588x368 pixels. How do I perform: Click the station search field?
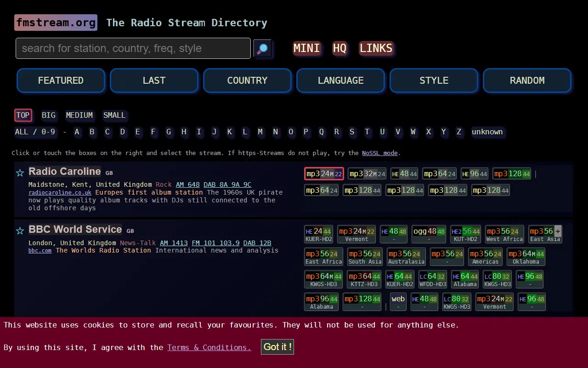click(x=133, y=48)
